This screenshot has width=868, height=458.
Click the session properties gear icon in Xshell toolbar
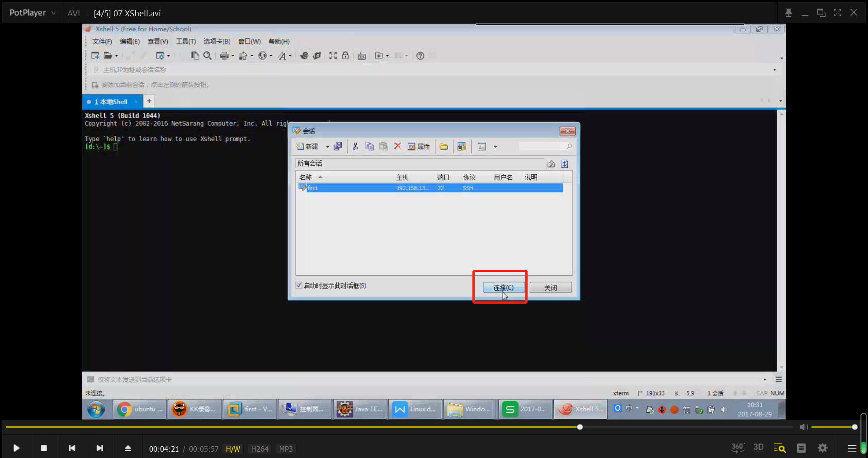(x=160, y=56)
